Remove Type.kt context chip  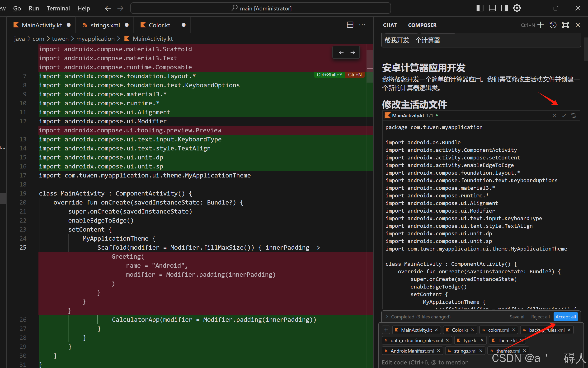482,340
